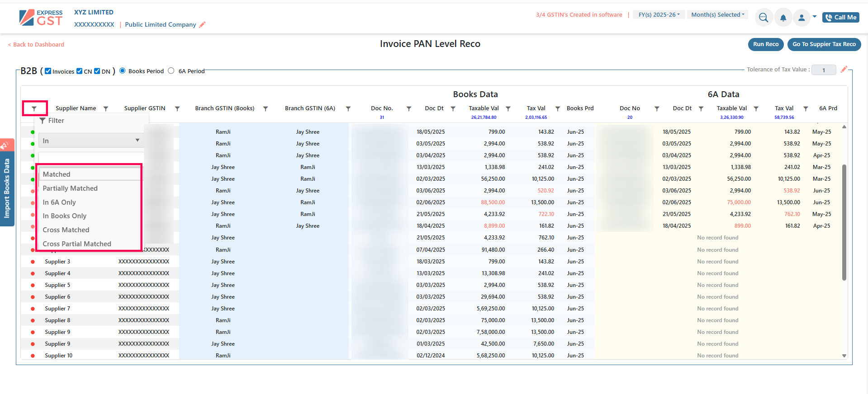
Task: Click the pencil icon beside Public Limited Company
Action: pyautogui.click(x=202, y=25)
